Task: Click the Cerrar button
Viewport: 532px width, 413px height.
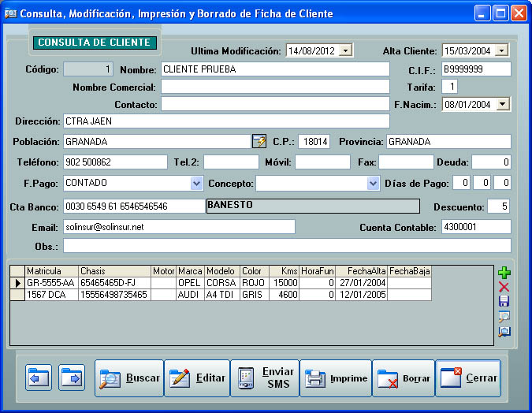Action: [468, 378]
